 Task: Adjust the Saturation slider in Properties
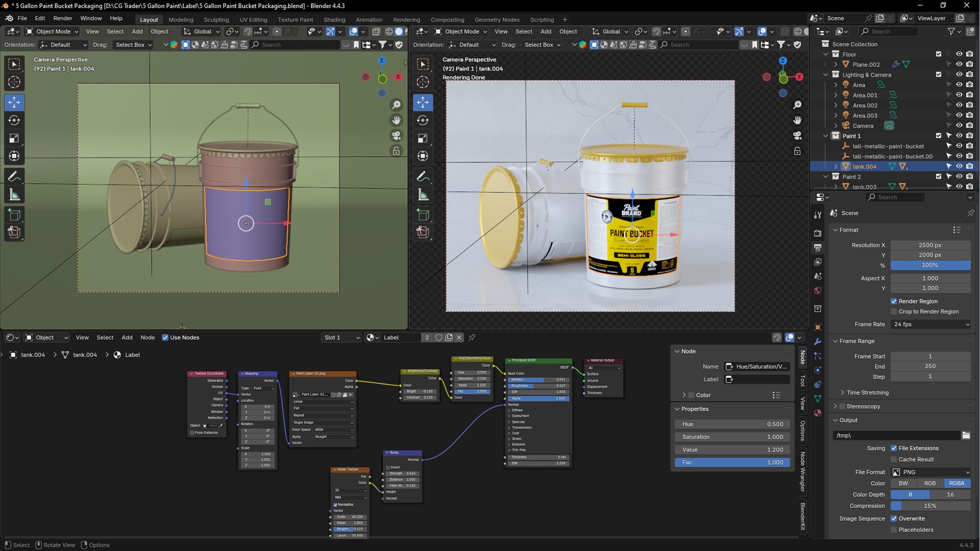(x=732, y=437)
